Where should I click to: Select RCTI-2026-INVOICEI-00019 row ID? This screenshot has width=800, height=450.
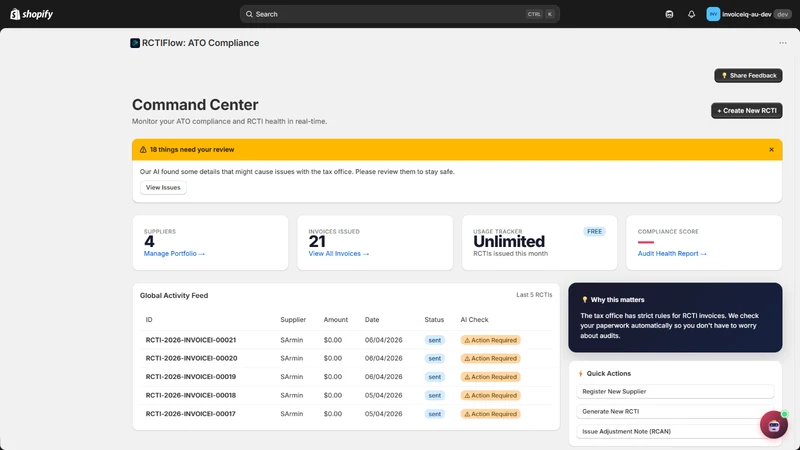click(191, 377)
